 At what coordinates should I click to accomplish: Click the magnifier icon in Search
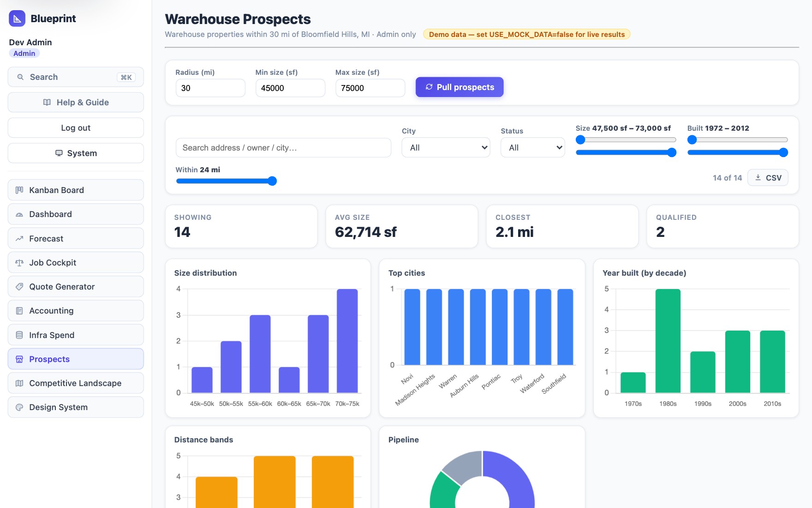coord(20,77)
